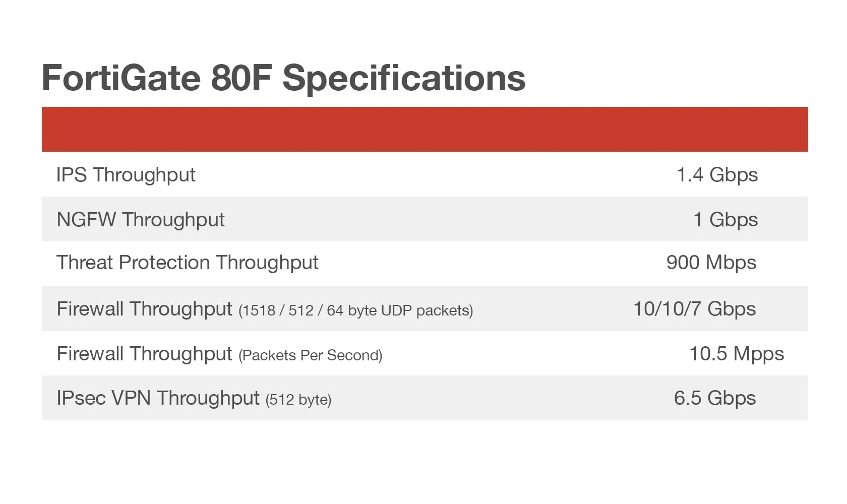Click the word "FortiGate" in the title
The width and height of the screenshot is (847, 504).
121,78
